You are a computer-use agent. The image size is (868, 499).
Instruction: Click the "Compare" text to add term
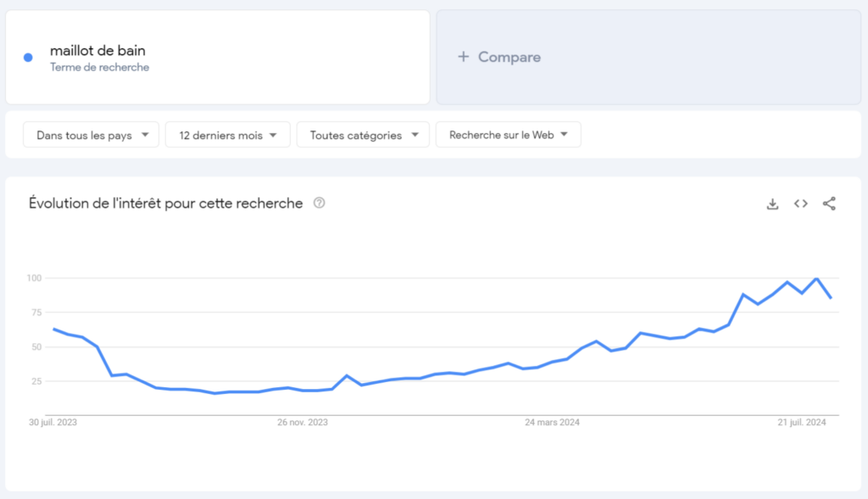point(509,57)
